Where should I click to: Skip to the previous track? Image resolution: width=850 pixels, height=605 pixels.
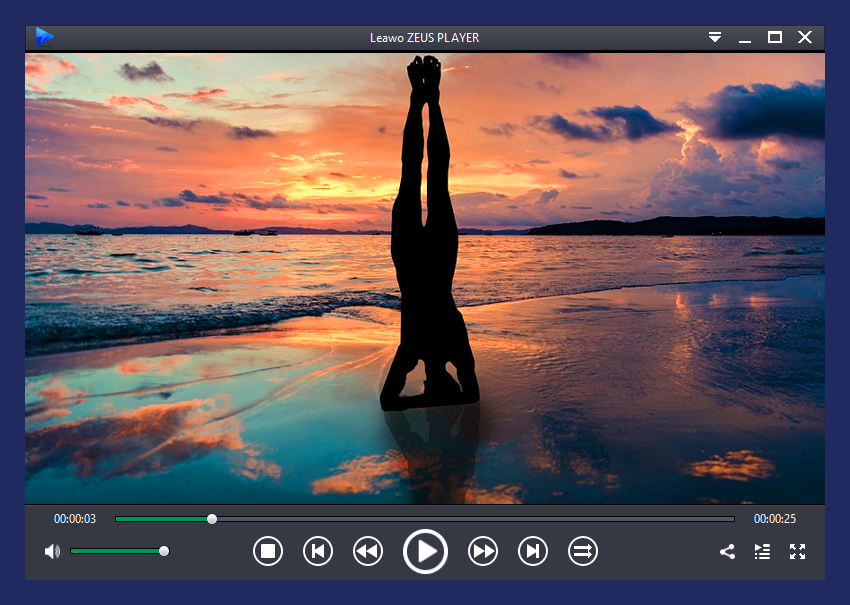[318, 551]
